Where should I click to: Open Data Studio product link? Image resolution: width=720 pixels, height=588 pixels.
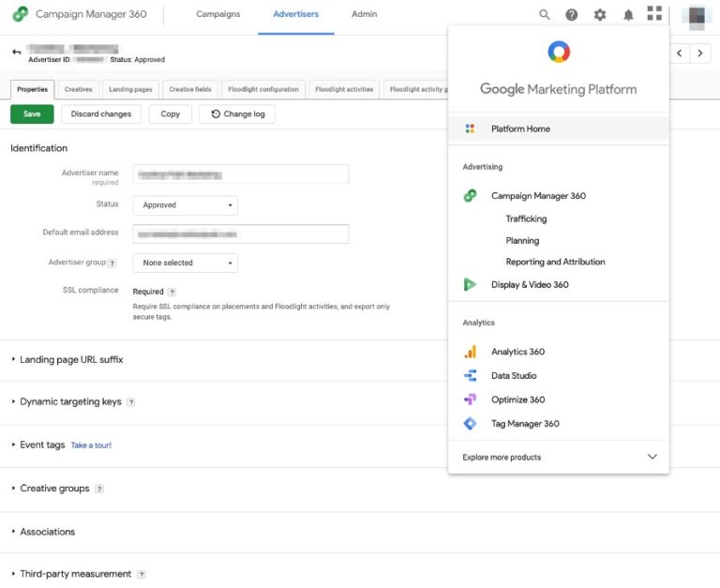514,376
